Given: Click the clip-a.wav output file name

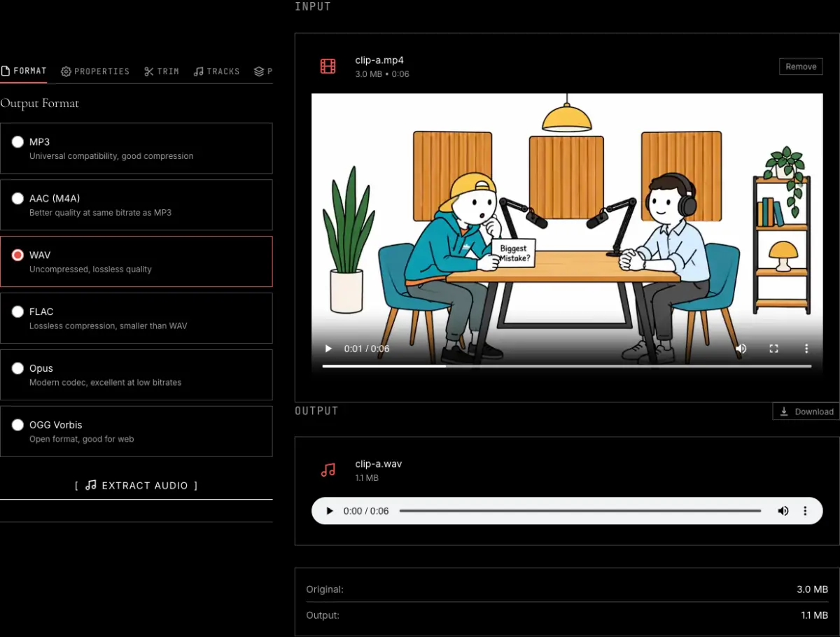Looking at the screenshot, I should pos(379,463).
